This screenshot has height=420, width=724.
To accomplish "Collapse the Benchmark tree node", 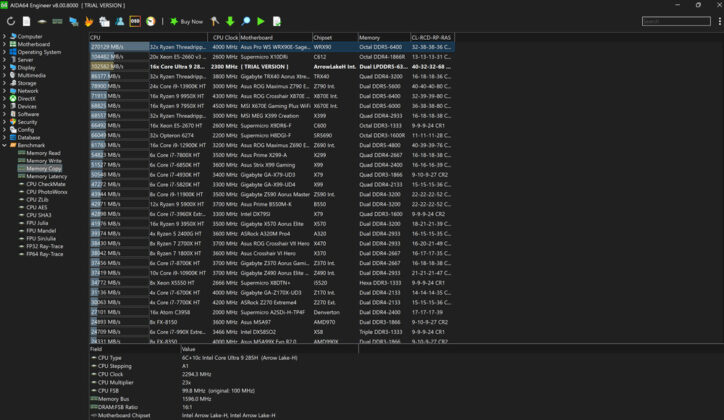I will click(4, 145).
